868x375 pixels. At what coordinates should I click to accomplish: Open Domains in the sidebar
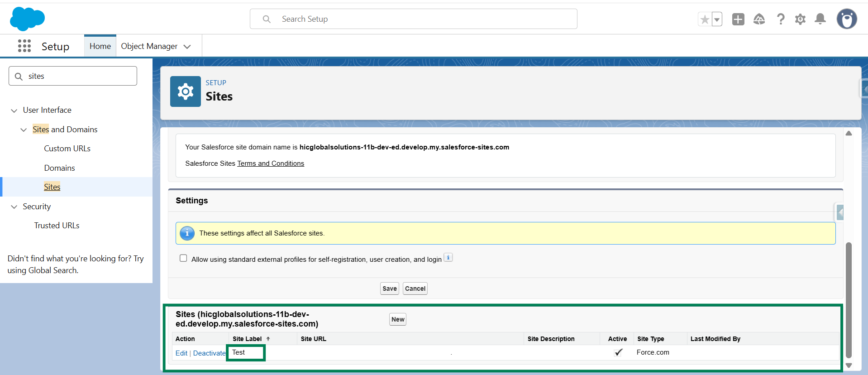point(60,168)
